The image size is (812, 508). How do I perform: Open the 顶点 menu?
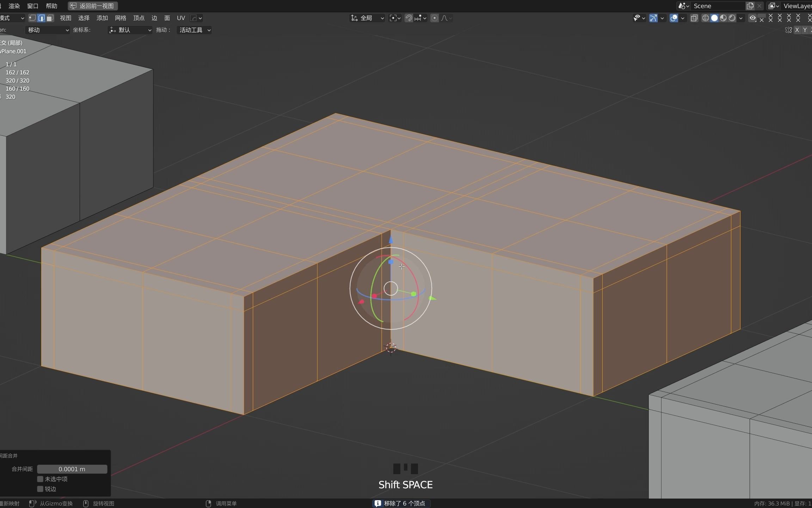(139, 18)
